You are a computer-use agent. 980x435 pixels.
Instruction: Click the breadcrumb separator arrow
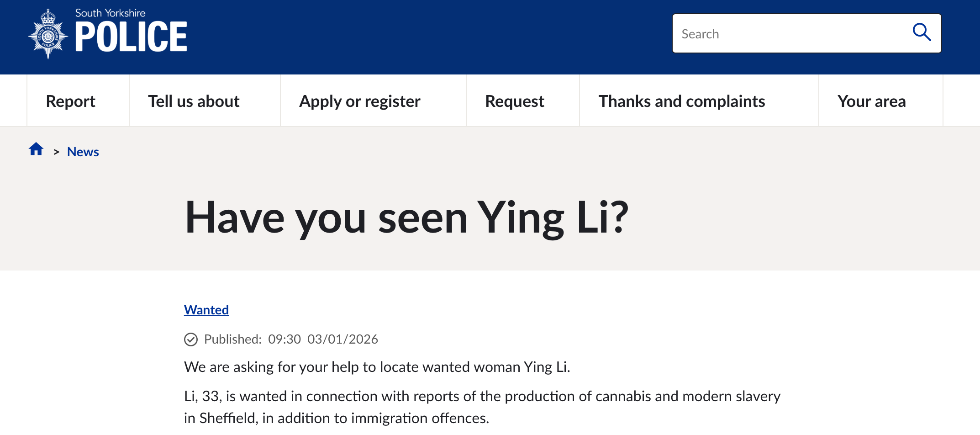click(x=57, y=152)
